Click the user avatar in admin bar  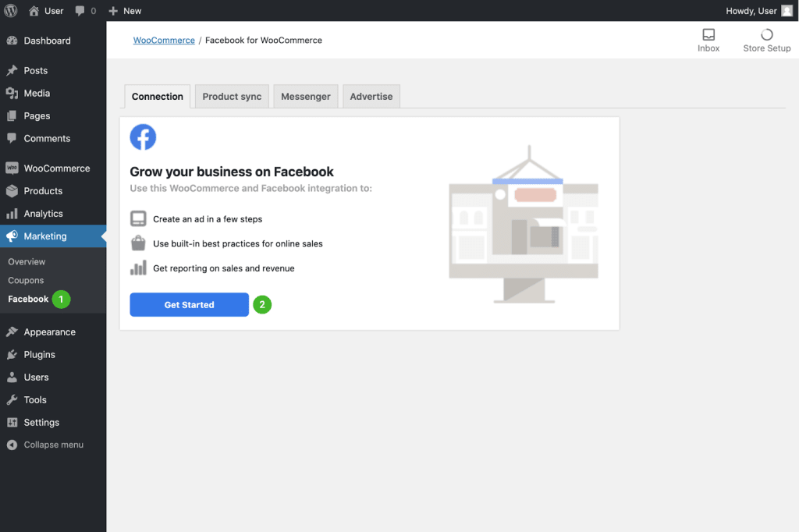(x=787, y=11)
